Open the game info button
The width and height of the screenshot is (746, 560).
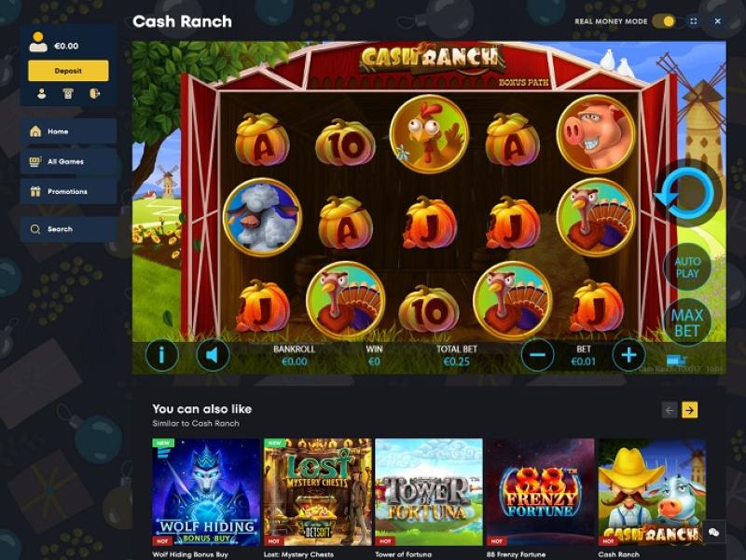click(x=161, y=355)
